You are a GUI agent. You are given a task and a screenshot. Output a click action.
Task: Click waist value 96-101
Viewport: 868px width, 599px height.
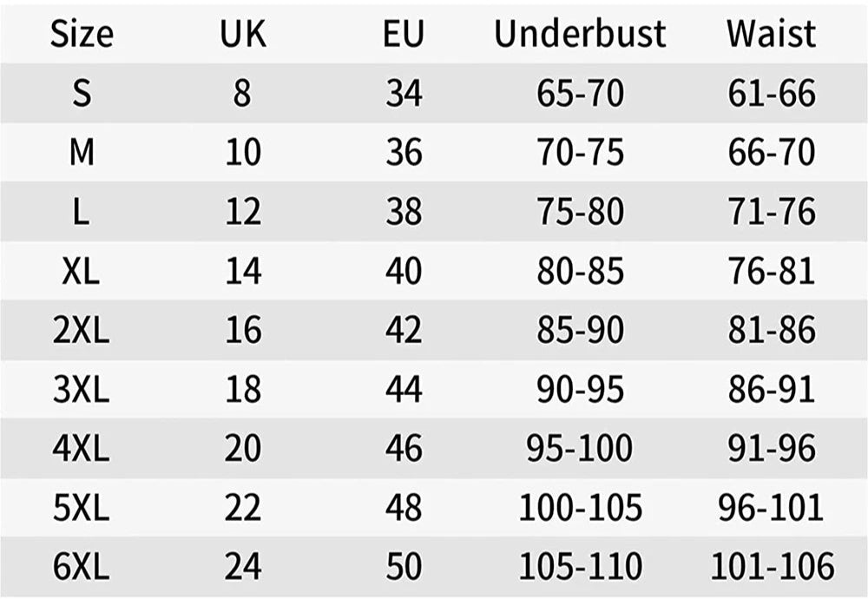tap(771, 507)
